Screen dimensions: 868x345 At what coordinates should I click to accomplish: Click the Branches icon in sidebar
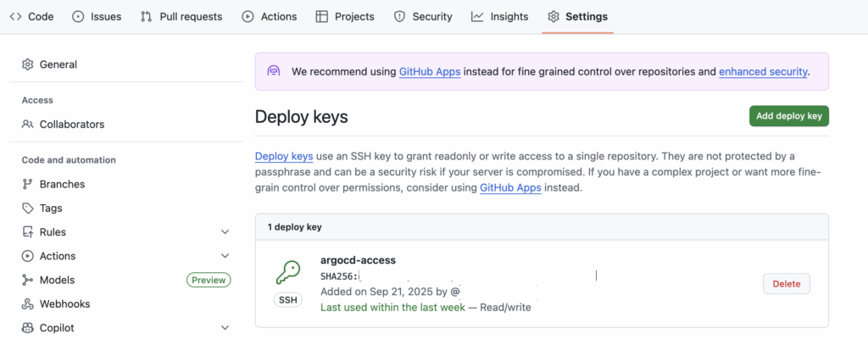pos(27,184)
